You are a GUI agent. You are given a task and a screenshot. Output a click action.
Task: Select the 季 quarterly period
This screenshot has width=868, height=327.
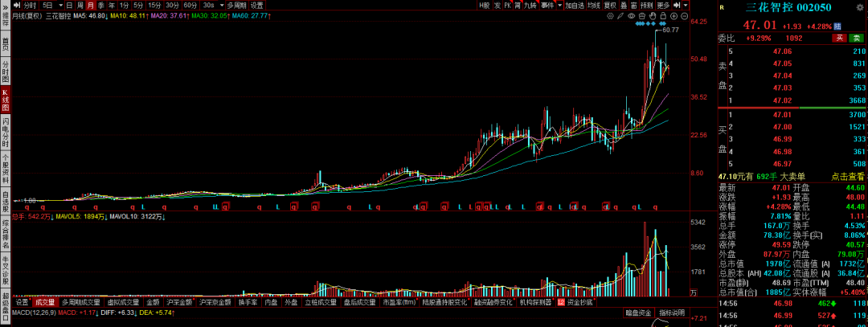click(101, 5)
